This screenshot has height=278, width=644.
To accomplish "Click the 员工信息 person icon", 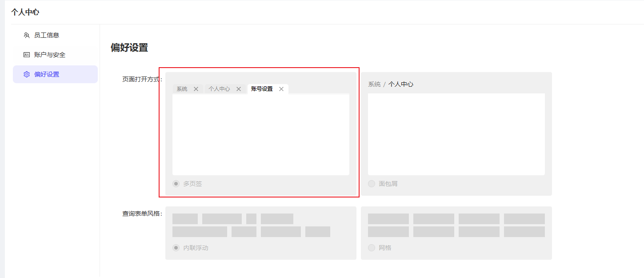I will click(x=27, y=35).
